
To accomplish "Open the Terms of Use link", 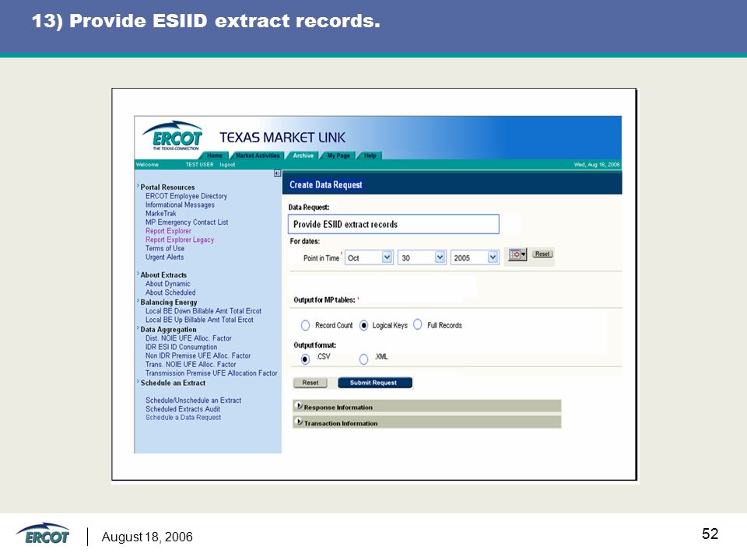I will [165, 248].
